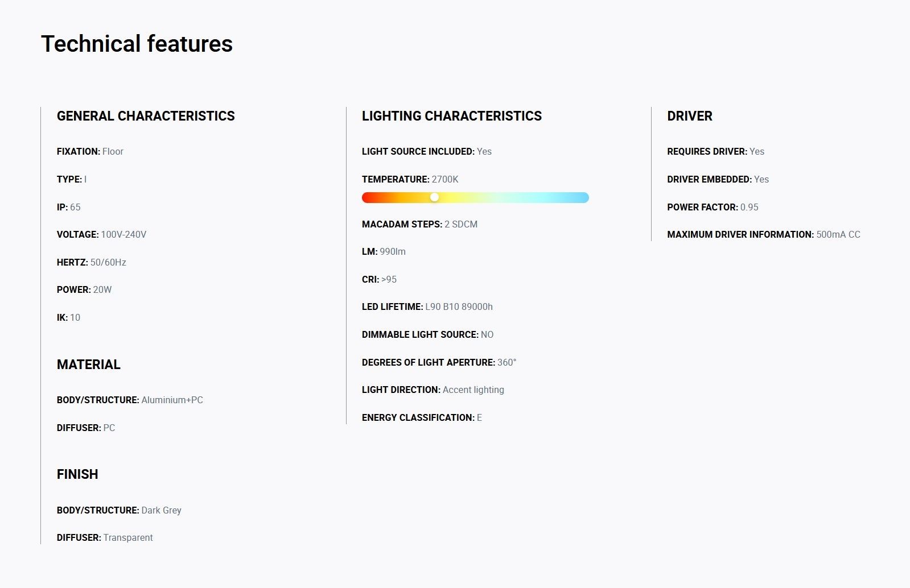Select the 'LIGHTING CHARACTERISTICS' section heading

click(452, 116)
